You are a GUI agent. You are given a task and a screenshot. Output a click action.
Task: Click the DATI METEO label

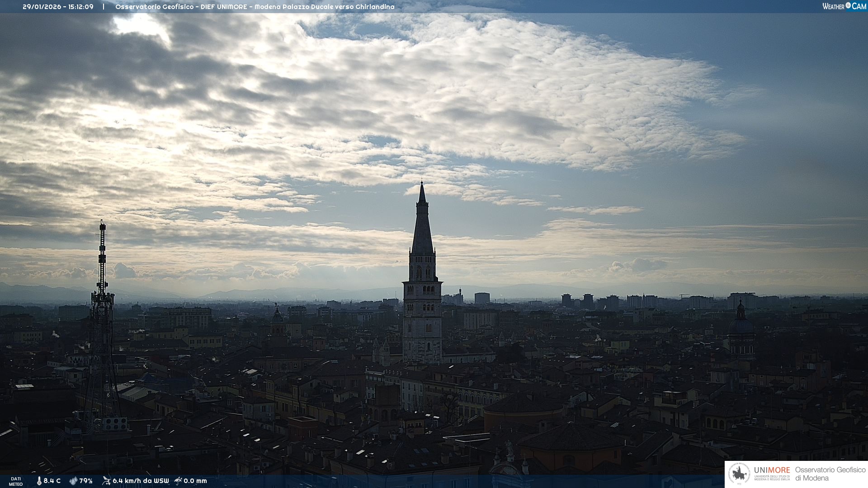coord(16,481)
